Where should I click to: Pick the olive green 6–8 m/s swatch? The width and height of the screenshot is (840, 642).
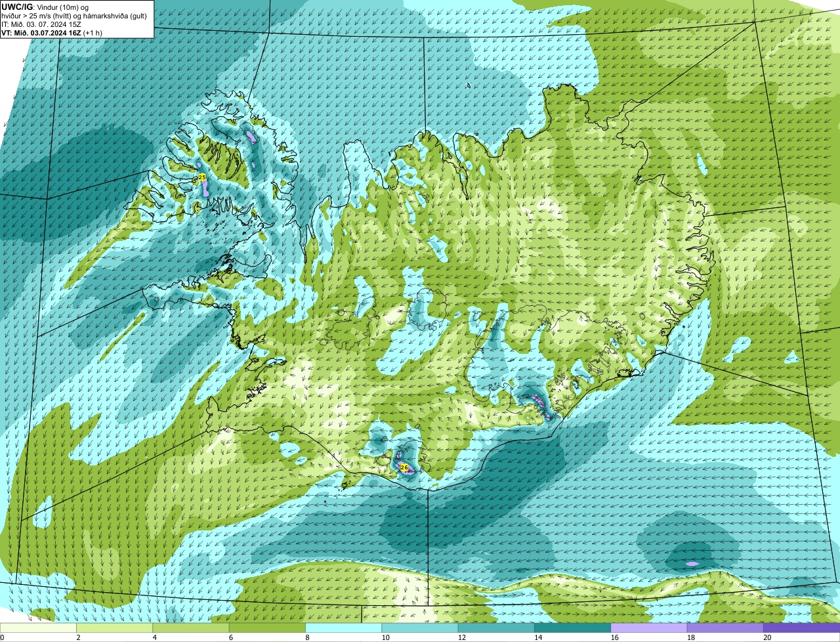click(x=267, y=628)
